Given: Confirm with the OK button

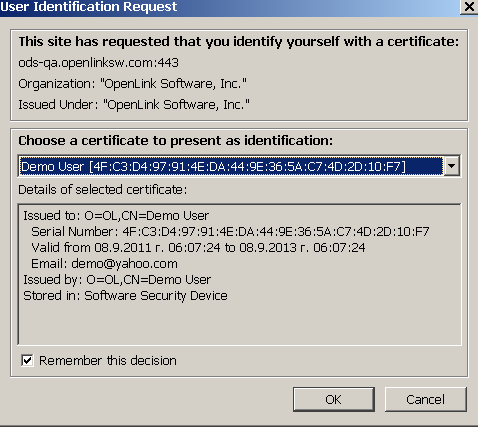Looking at the screenshot, I should click(x=334, y=399).
